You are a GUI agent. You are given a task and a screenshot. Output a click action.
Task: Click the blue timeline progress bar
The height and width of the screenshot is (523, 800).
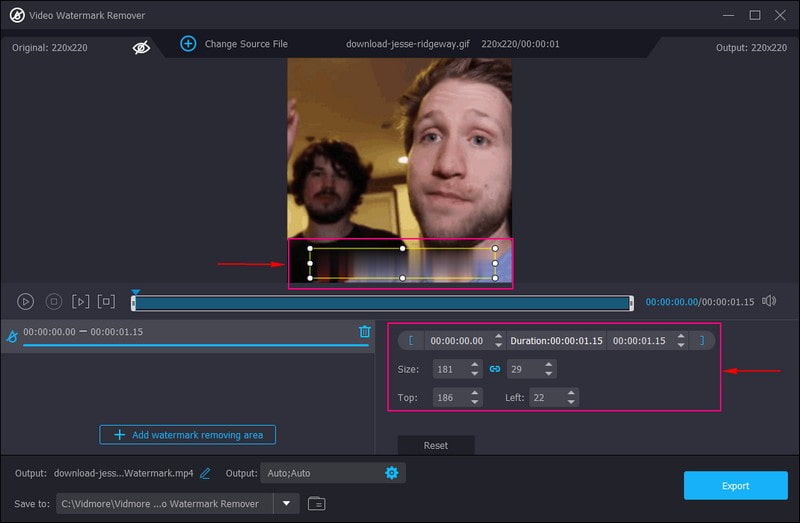point(382,302)
